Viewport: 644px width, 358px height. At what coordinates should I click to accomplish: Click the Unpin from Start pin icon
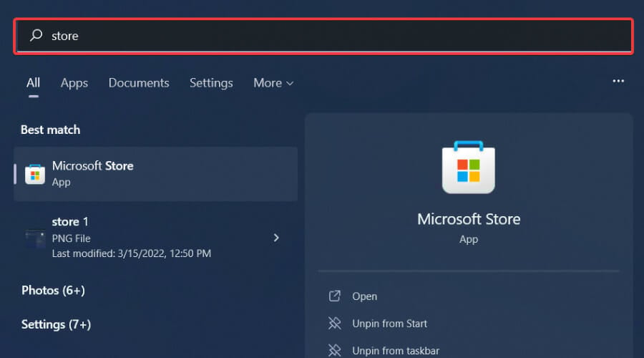coord(334,323)
